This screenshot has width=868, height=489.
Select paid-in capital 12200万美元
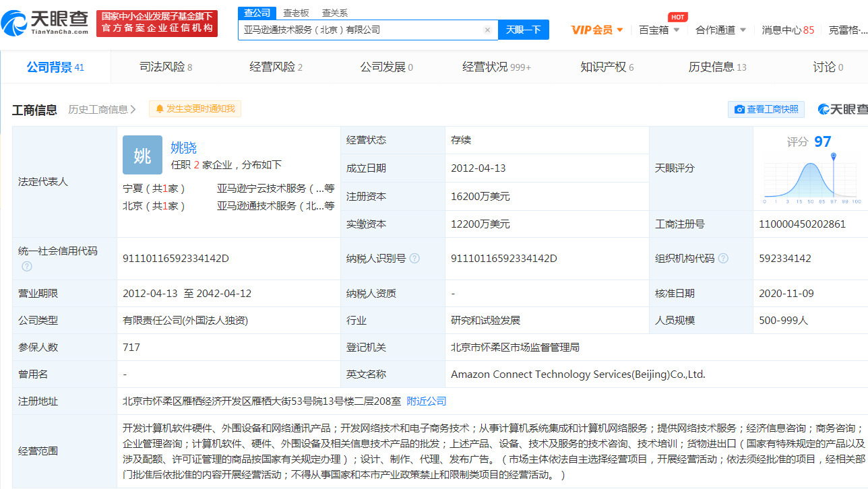[x=480, y=224]
